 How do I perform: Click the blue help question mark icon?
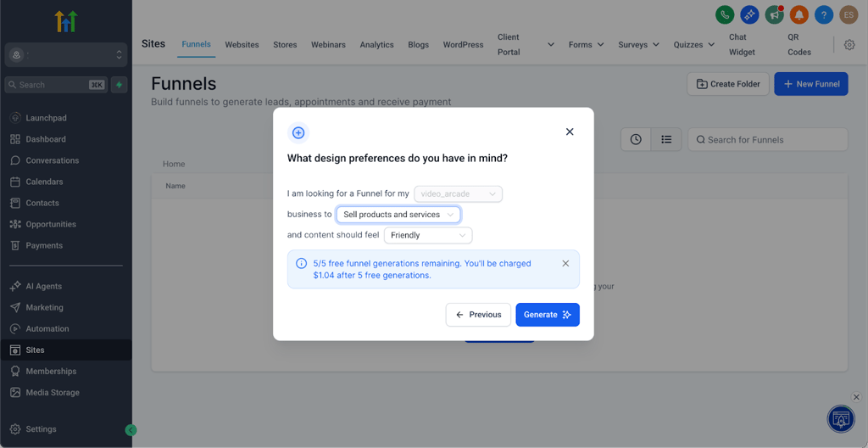coord(824,14)
